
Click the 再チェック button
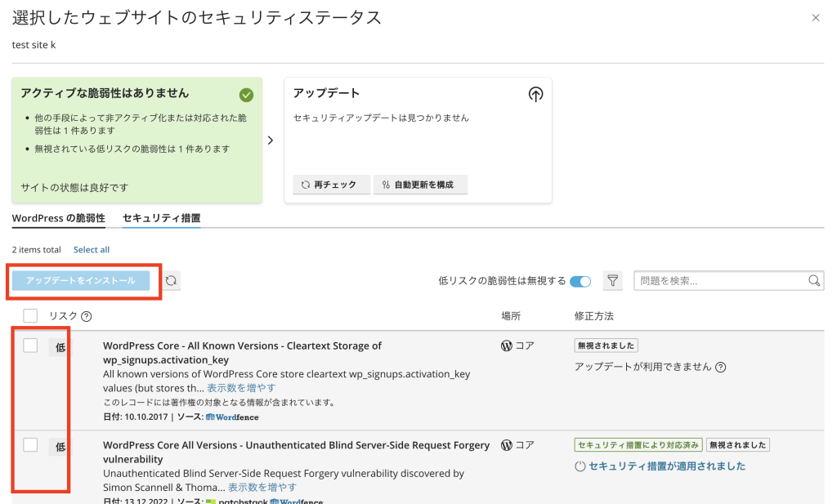[x=329, y=185]
